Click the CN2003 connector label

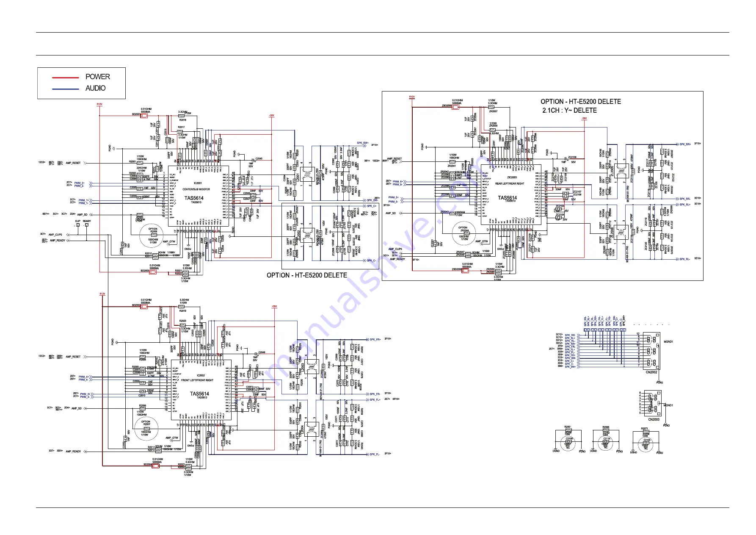pyautogui.click(x=654, y=419)
